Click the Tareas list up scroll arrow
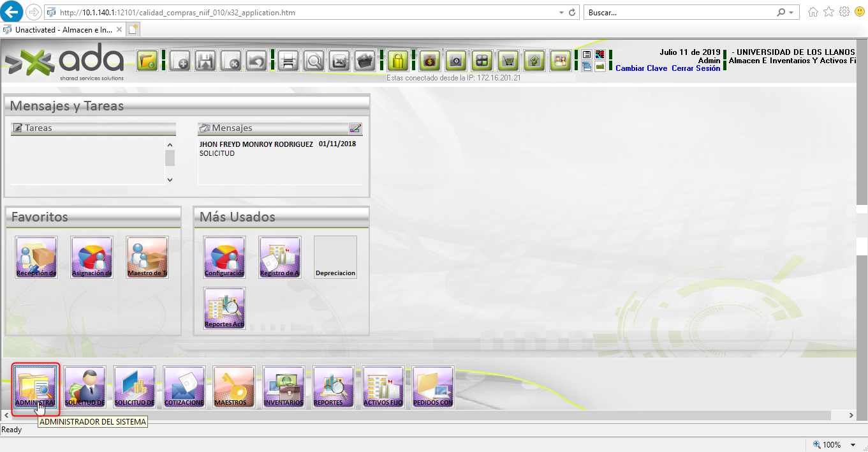 170,145
